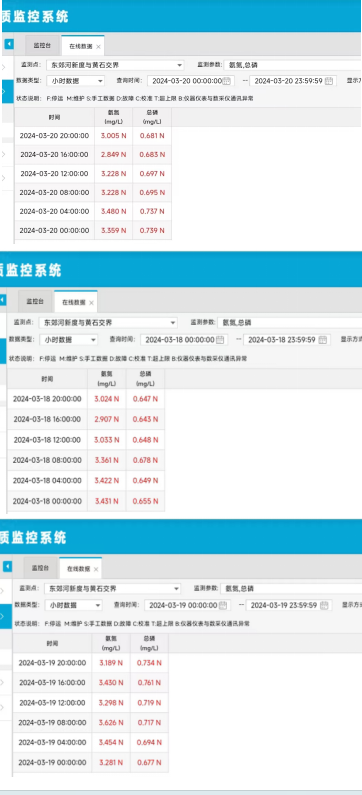Close the 在线数据 tab in the 2024-03-18 panel
The image size is (362, 795).
click(x=91, y=303)
